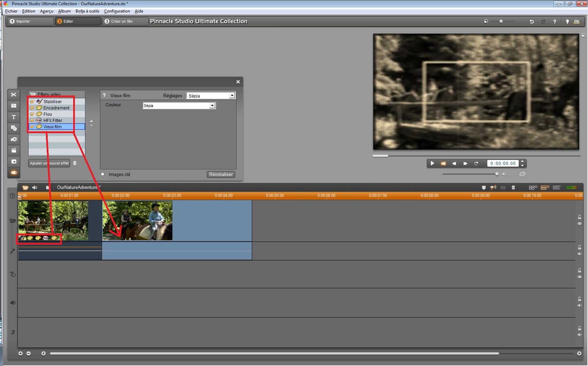Open the Fichier menu

pos(11,11)
